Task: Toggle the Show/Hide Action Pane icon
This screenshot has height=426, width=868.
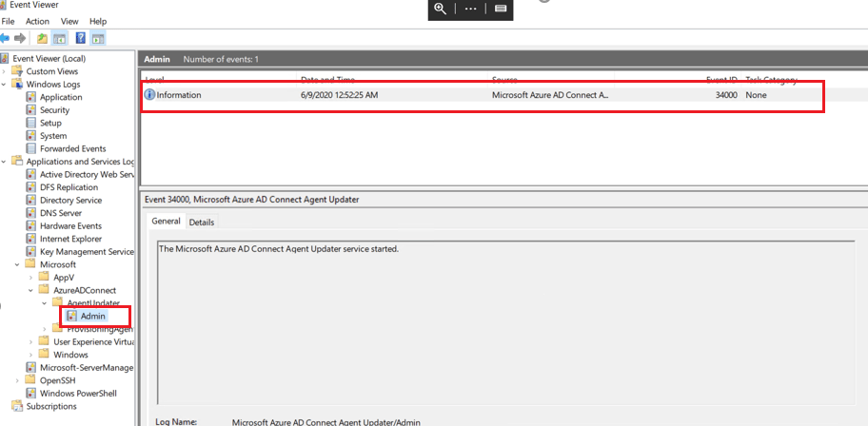Action: click(98, 38)
